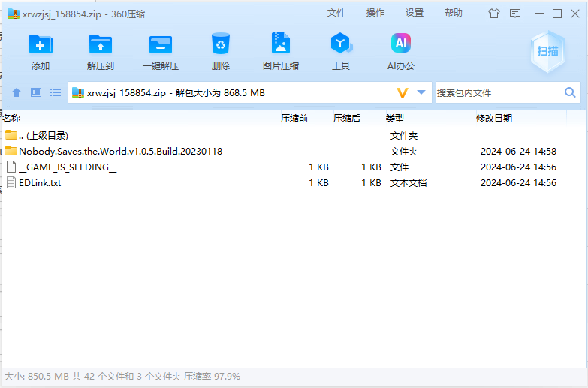This screenshot has height=388, width=588.
Task: Click the search magnifier icon
Action: pos(570,92)
